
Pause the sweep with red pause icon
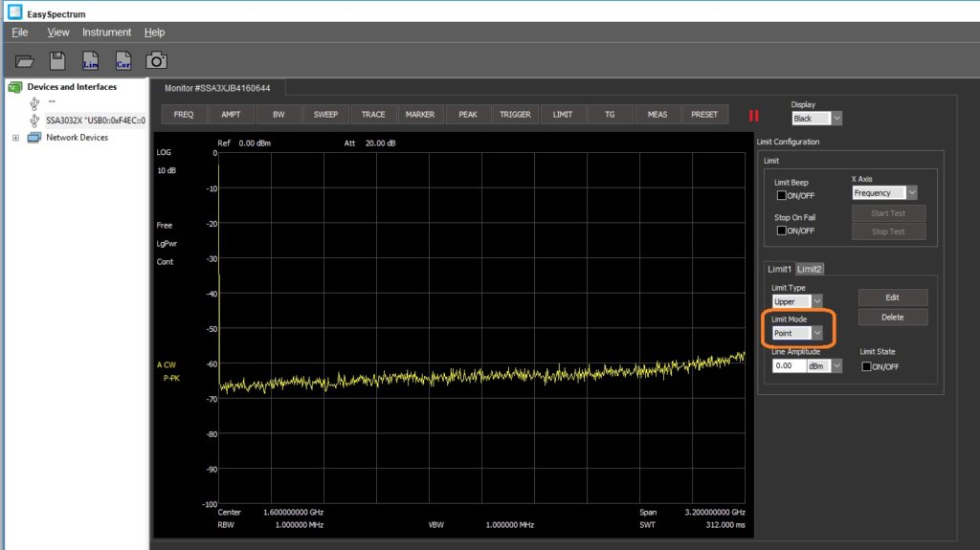pos(753,116)
